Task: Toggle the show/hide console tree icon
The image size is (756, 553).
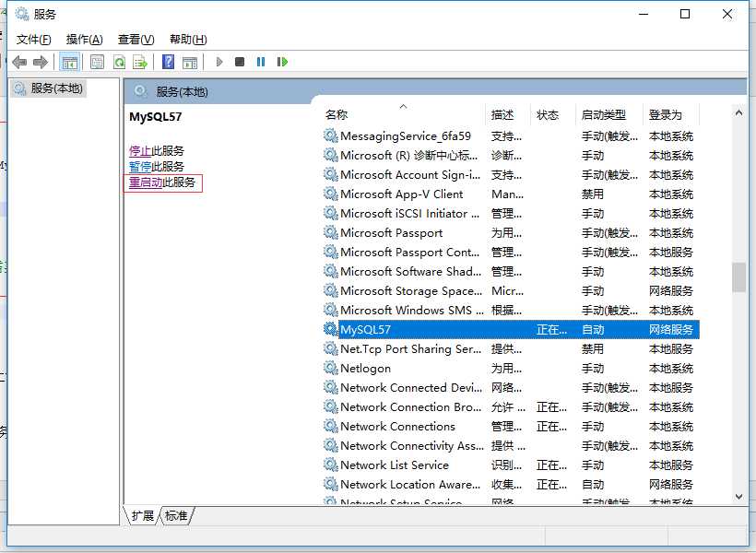Action: click(69, 62)
